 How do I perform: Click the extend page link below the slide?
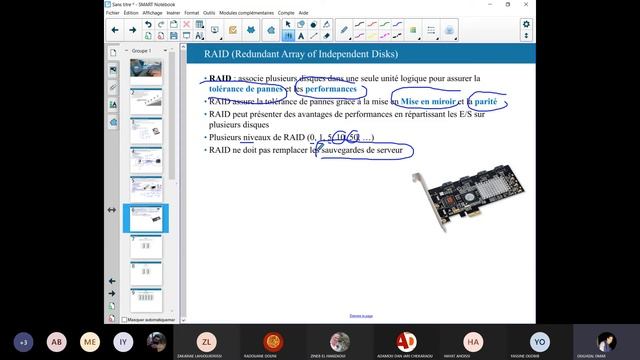361,316
